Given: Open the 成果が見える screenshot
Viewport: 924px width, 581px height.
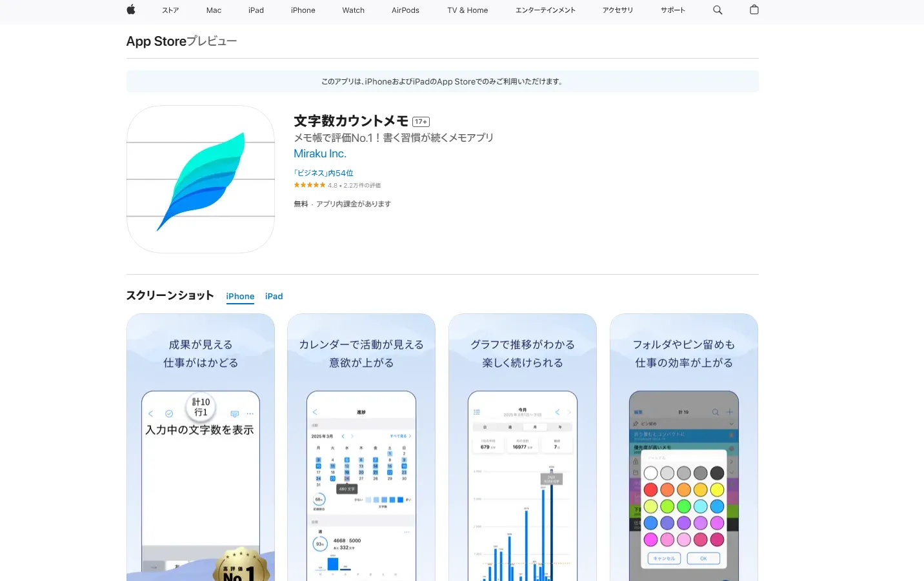Looking at the screenshot, I should click(201, 448).
